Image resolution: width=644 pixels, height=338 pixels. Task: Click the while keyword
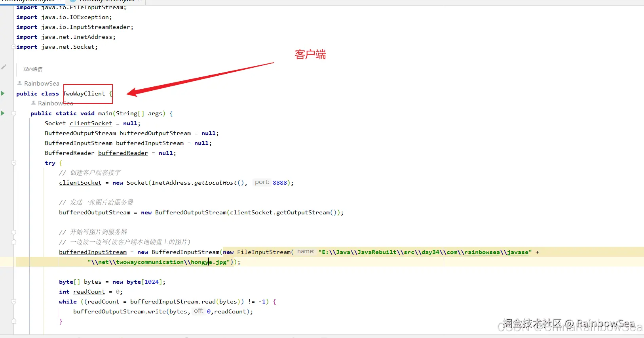[x=68, y=302]
